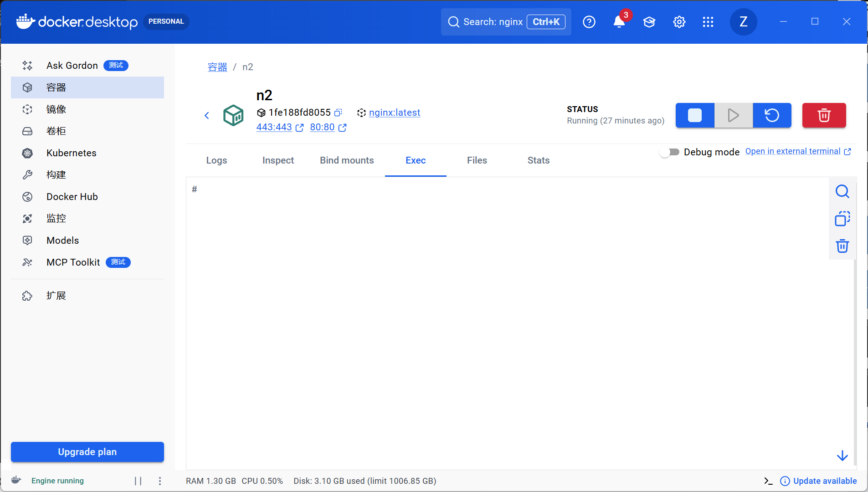Image resolution: width=868 pixels, height=492 pixels.
Task: Open port 80:80 link
Action: point(328,128)
